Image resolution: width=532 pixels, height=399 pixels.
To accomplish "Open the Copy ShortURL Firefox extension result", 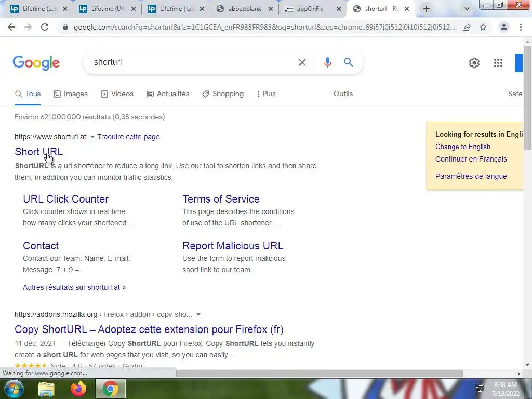I will (x=149, y=329).
